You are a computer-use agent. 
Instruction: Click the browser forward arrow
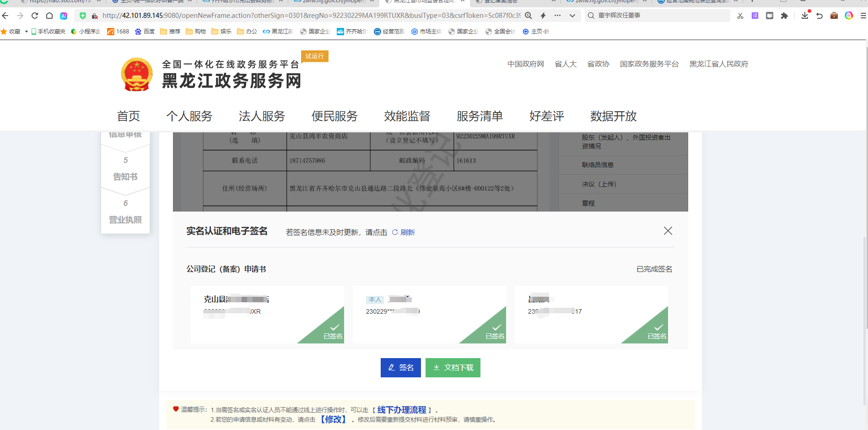[20, 16]
